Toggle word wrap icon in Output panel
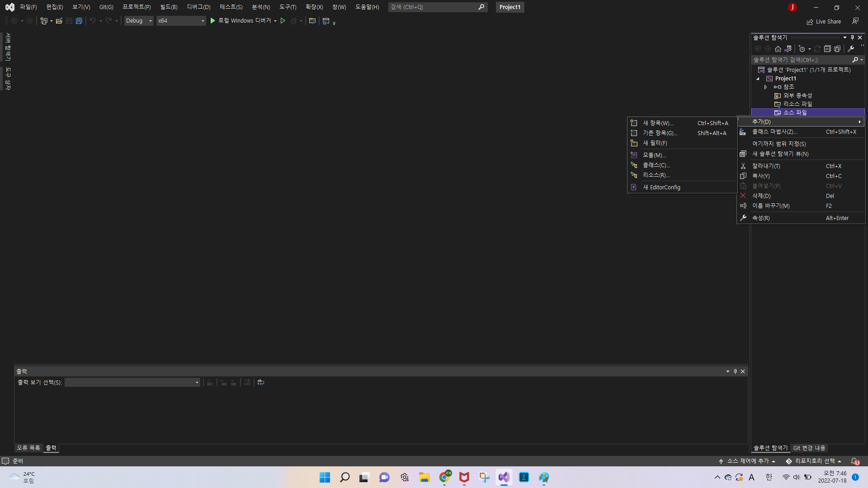The width and height of the screenshot is (868, 488). pos(261,382)
